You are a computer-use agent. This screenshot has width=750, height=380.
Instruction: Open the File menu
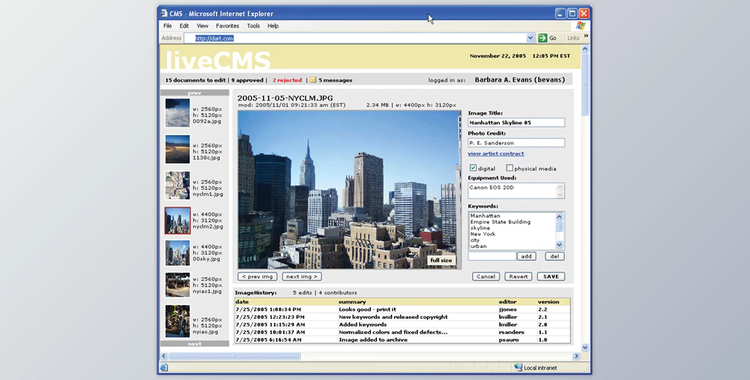point(167,26)
